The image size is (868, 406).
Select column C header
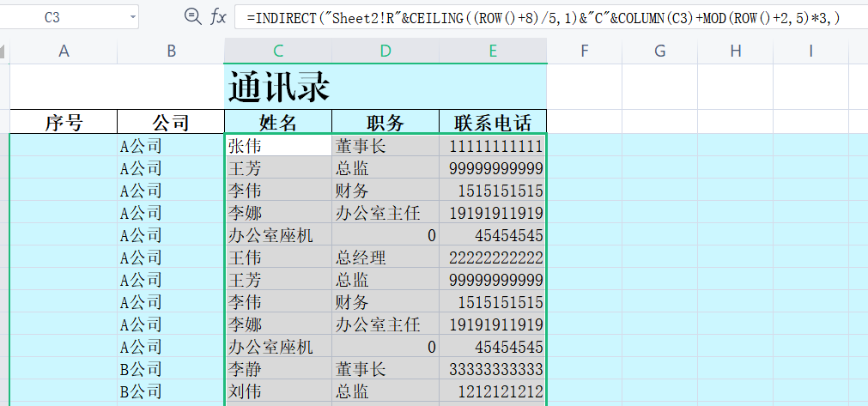pos(278,51)
